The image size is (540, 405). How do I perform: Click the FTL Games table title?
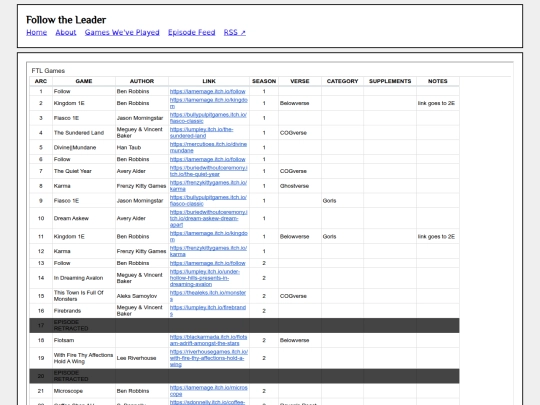coord(48,71)
